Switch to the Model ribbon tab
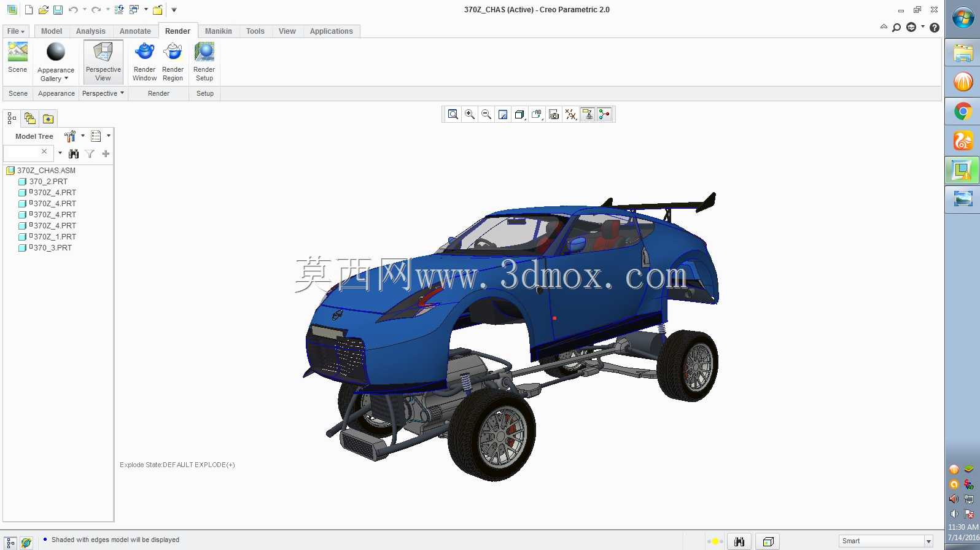980x550 pixels. (x=52, y=31)
